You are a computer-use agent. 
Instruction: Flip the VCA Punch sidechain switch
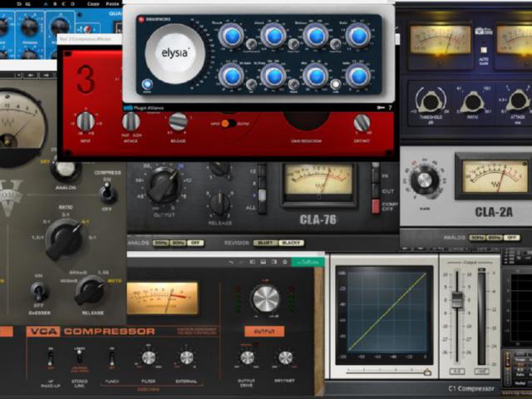(111, 358)
